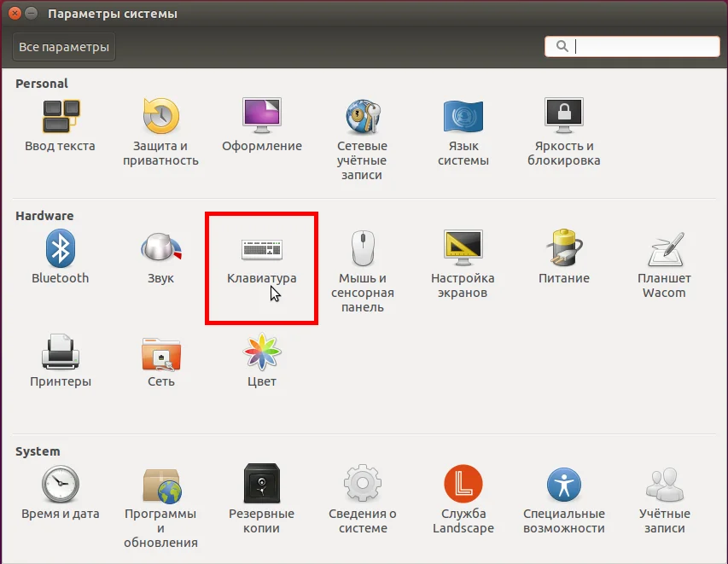
Task: Open the Клавиатура keyboard icon
Action: coord(262,249)
